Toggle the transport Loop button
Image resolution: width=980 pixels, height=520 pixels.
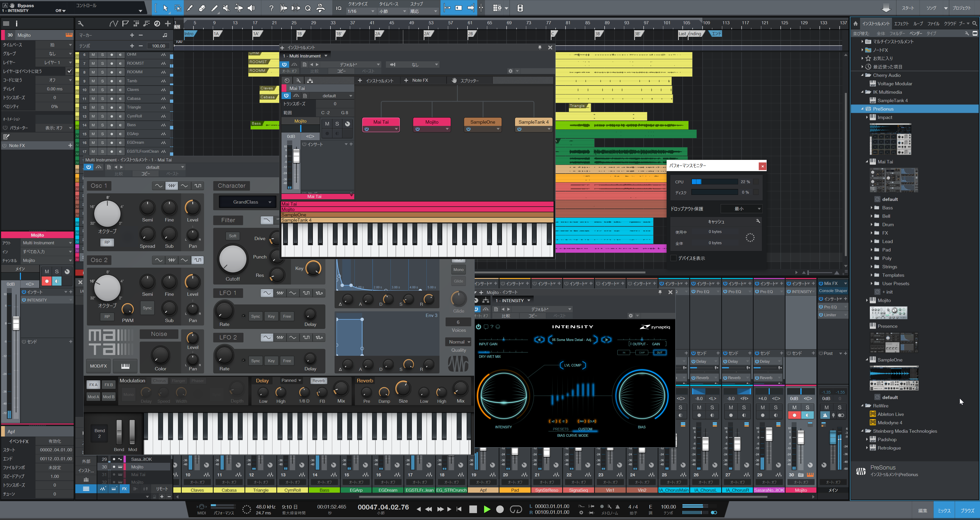point(516,509)
